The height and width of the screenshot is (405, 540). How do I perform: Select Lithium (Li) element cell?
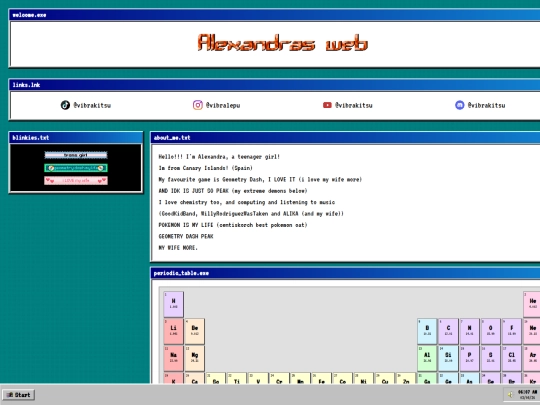click(x=174, y=331)
